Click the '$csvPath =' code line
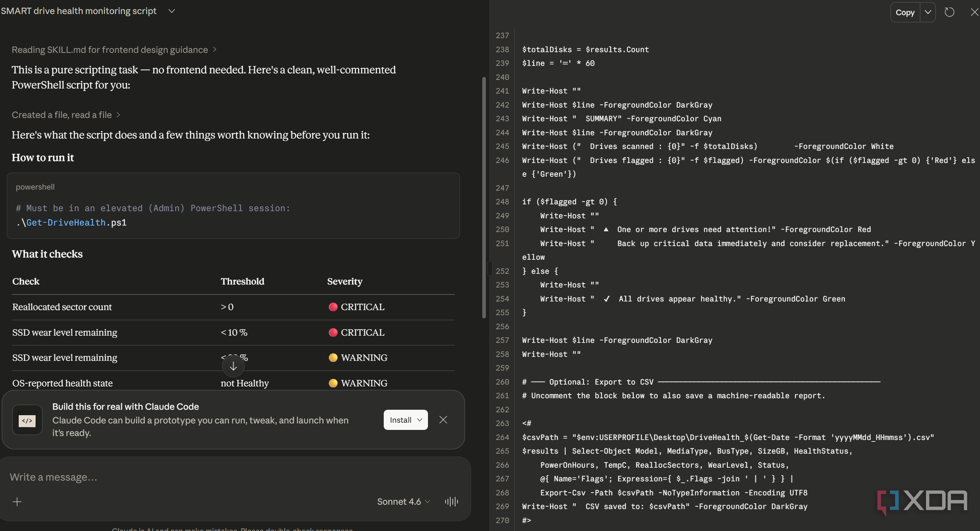This screenshot has width=980, height=531. [728, 437]
